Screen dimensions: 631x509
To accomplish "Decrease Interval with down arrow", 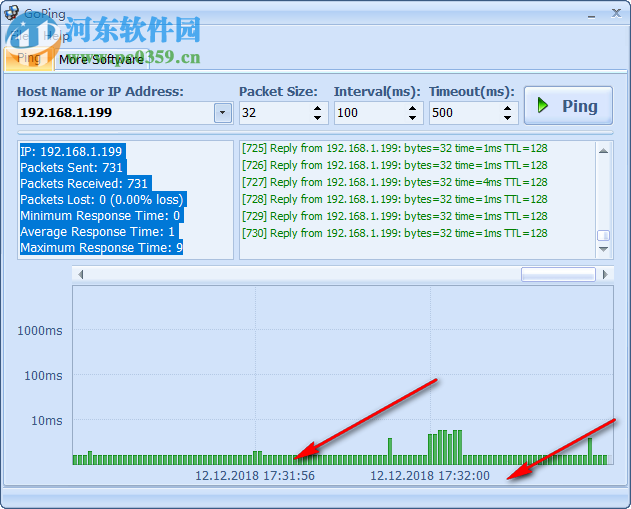I will [x=412, y=118].
